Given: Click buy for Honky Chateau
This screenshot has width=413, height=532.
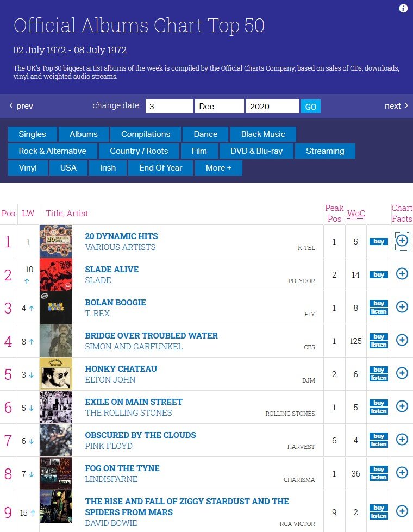Looking at the screenshot, I should point(379,370).
